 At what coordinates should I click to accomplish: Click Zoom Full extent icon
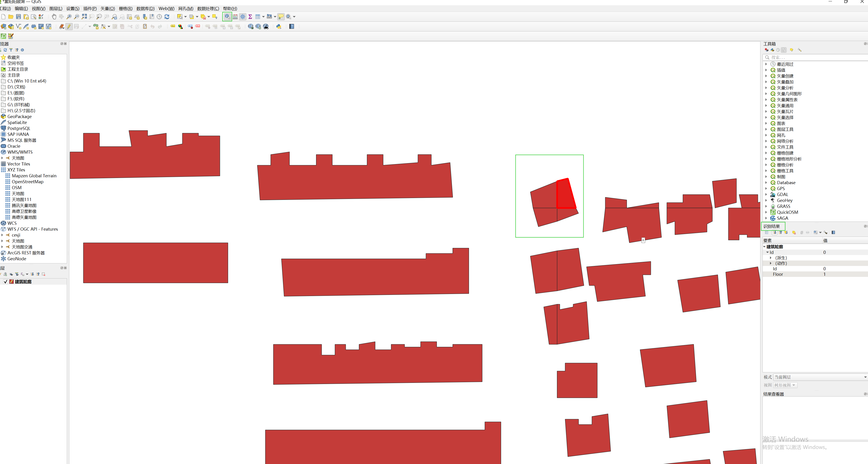pyautogui.click(x=84, y=16)
